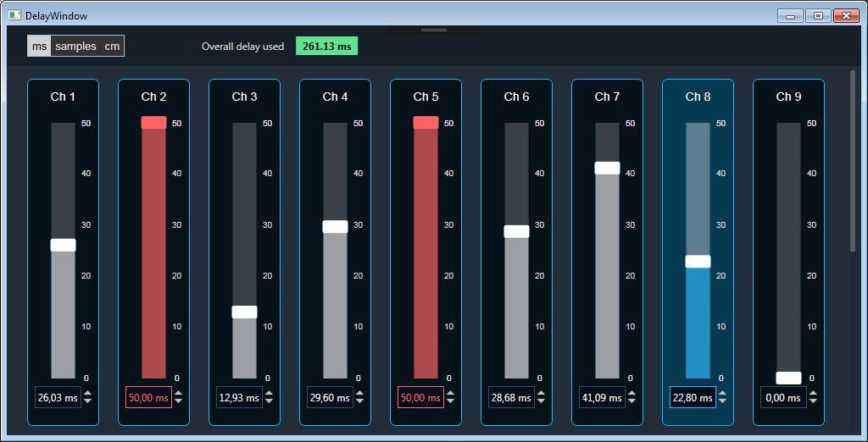Increase Ch 7 delay with up arrow
The height and width of the screenshot is (442, 868).
click(632, 394)
